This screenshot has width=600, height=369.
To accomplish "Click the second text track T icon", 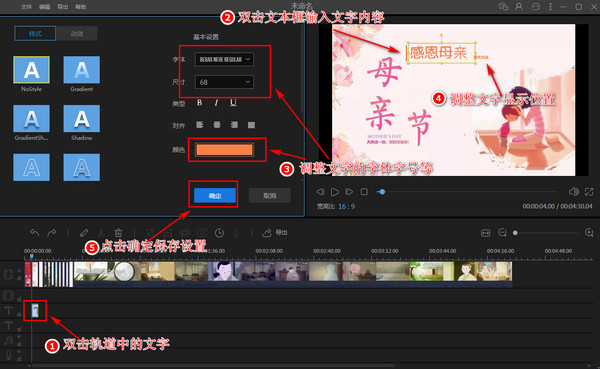I will coord(8,325).
